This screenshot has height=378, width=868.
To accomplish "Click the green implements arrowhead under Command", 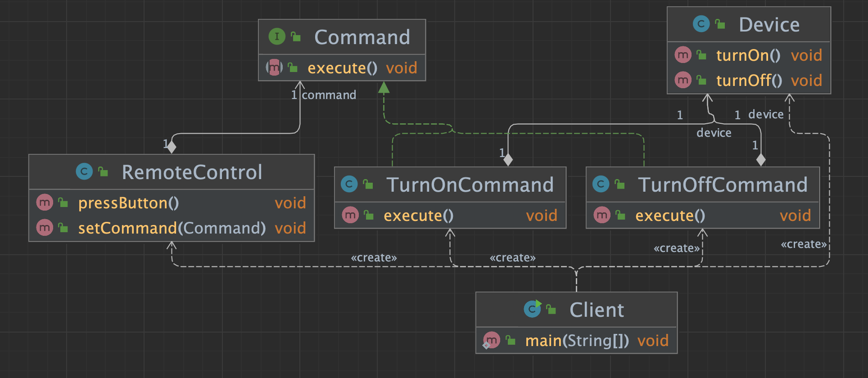I will 384,87.
